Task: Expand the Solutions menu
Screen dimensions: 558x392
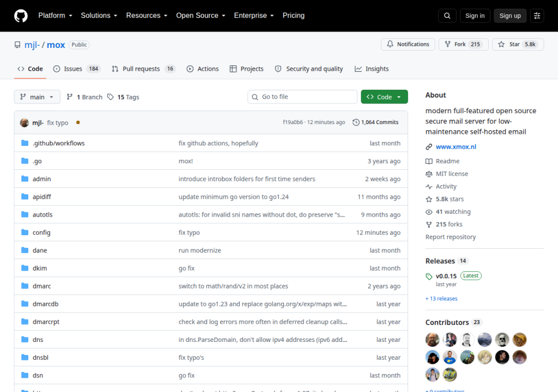Action: (99, 16)
